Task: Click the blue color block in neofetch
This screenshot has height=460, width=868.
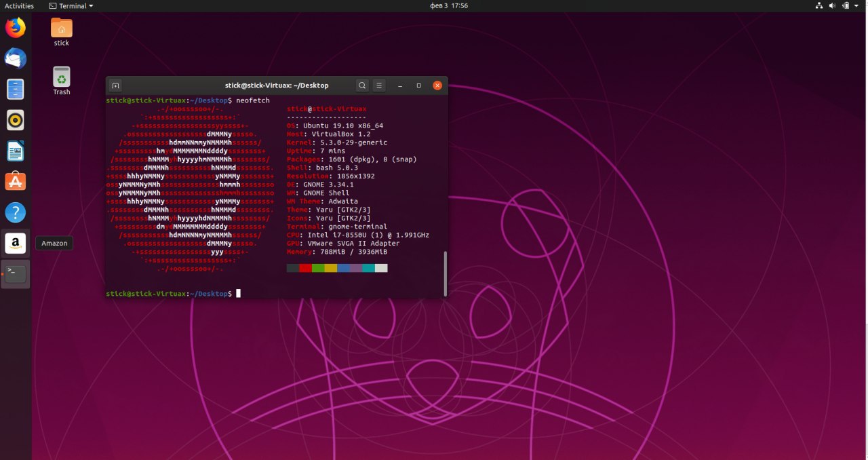Action: pyautogui.click(x=343, y=268)
